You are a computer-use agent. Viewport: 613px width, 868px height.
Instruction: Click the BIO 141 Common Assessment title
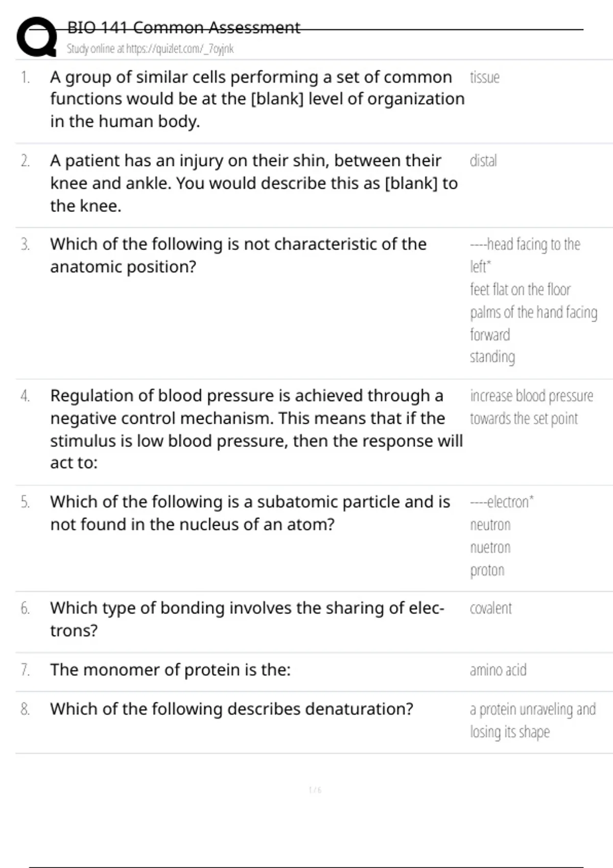183,28
